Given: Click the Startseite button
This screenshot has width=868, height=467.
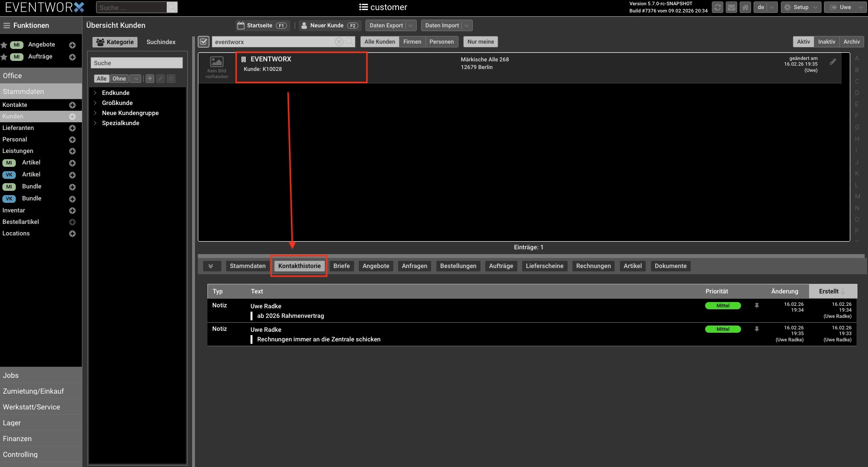Looking at the screenshot, I should pos(263,25).
